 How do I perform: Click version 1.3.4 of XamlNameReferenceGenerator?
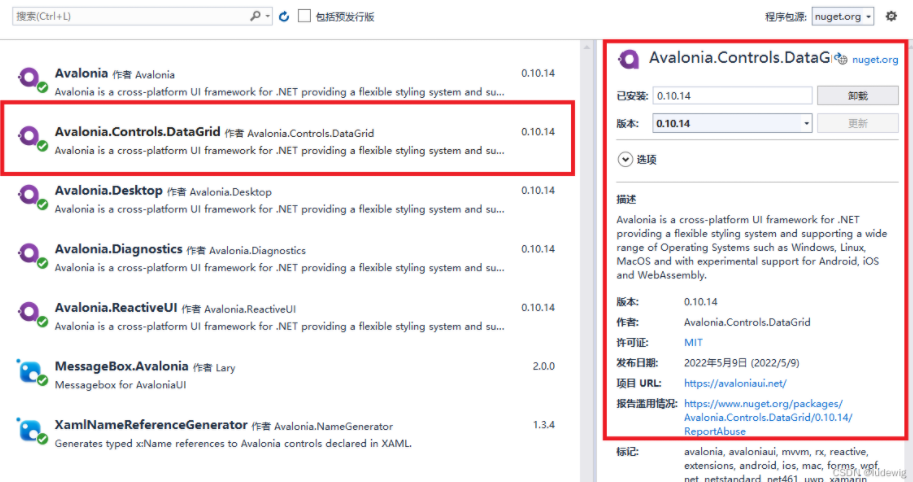543,425
